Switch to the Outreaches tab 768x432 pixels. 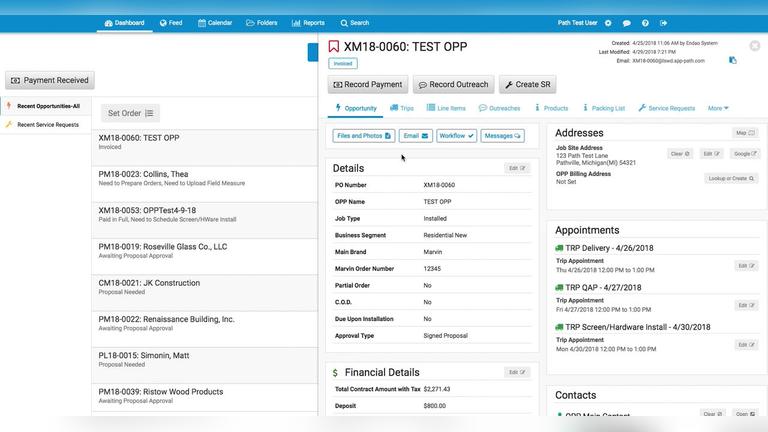pos(500,108)
